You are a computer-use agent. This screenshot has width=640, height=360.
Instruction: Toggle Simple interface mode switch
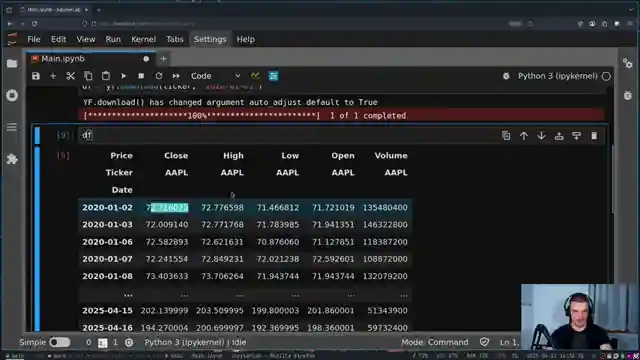point(60,342)
